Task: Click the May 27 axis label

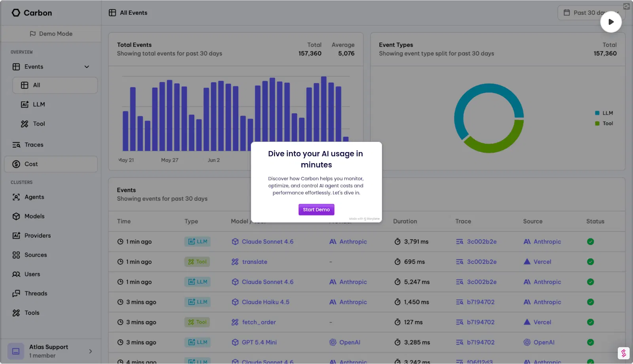Action: (170, 160)
